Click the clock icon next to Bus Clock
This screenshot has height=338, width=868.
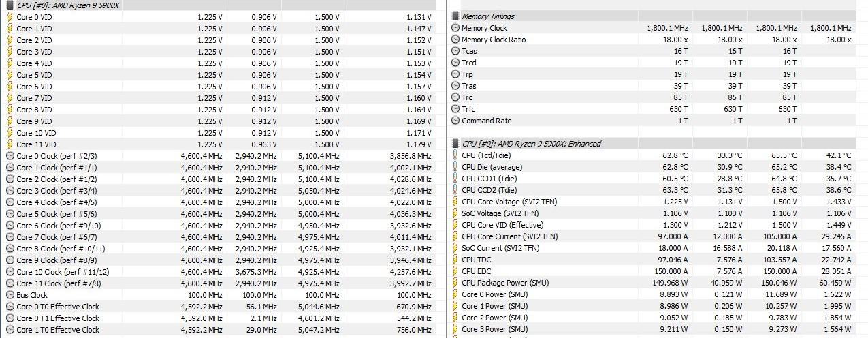coord(10,295)
